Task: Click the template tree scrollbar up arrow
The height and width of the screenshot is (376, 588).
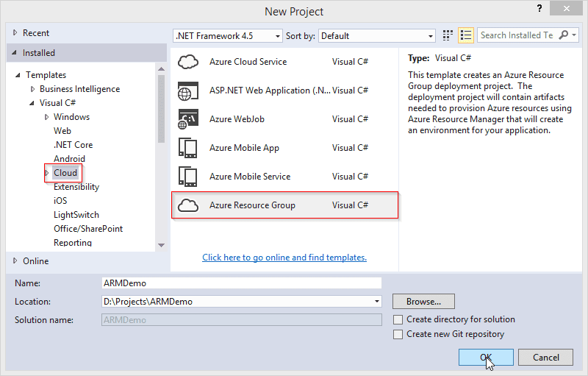Action: 162,69
